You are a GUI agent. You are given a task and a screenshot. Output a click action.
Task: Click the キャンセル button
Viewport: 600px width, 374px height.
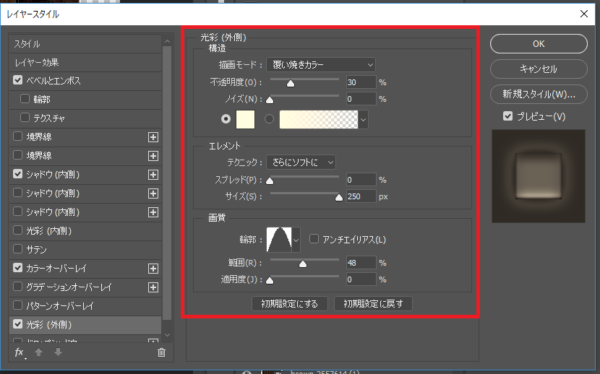[538, 69]
